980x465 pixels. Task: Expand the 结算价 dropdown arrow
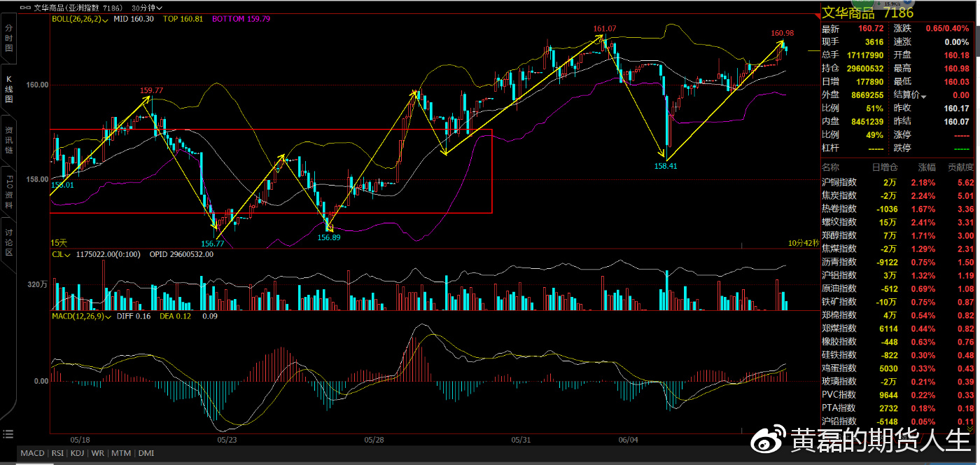point(924,95)
